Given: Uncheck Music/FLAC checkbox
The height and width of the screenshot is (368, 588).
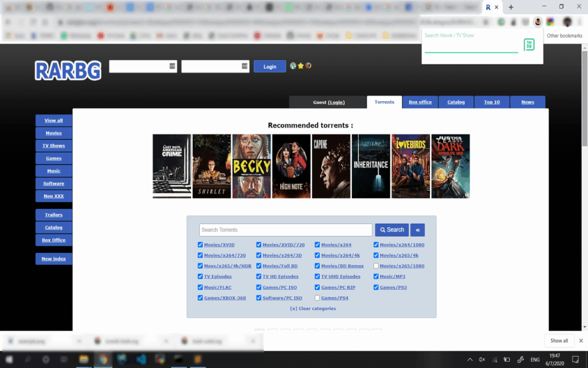Looking at the screenshot, I should tap(200, 287).
